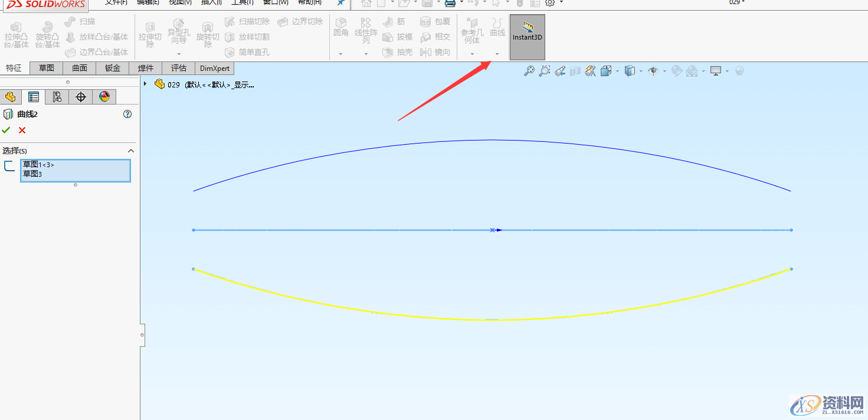Switch to the DimXpert tab

[x=214, y=68]
